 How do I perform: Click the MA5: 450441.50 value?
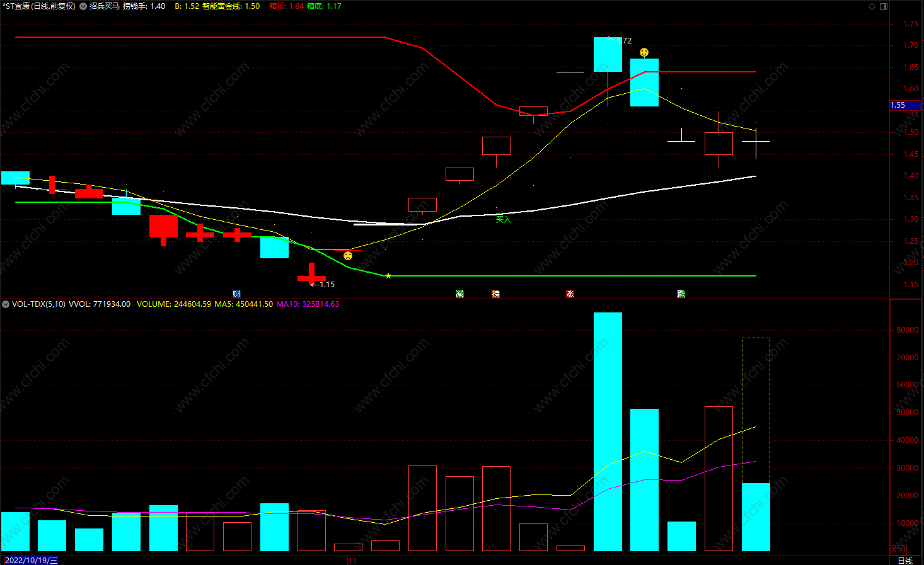tap(243, 304)
